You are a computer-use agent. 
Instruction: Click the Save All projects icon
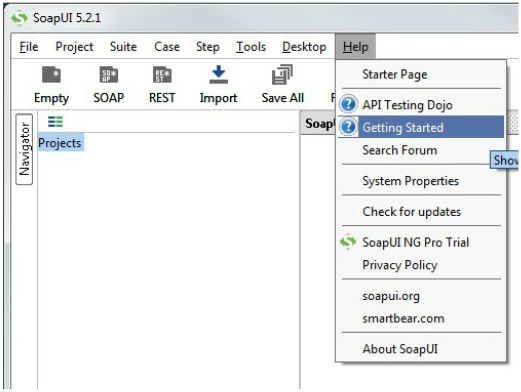282,75
